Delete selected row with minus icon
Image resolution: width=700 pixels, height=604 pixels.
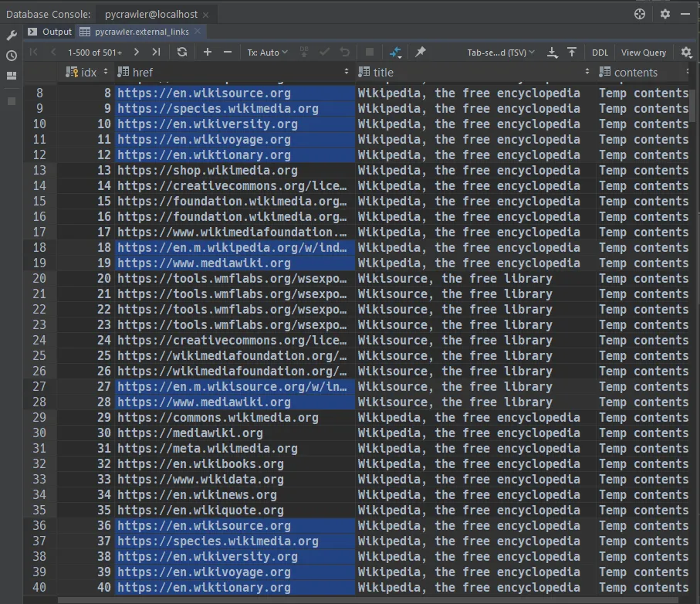click(228, 53)
